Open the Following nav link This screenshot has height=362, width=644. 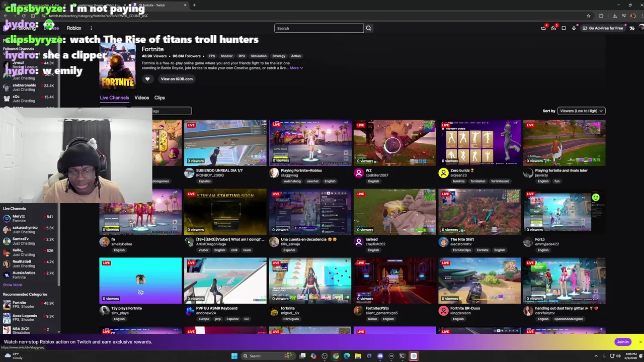coord(26,28)
